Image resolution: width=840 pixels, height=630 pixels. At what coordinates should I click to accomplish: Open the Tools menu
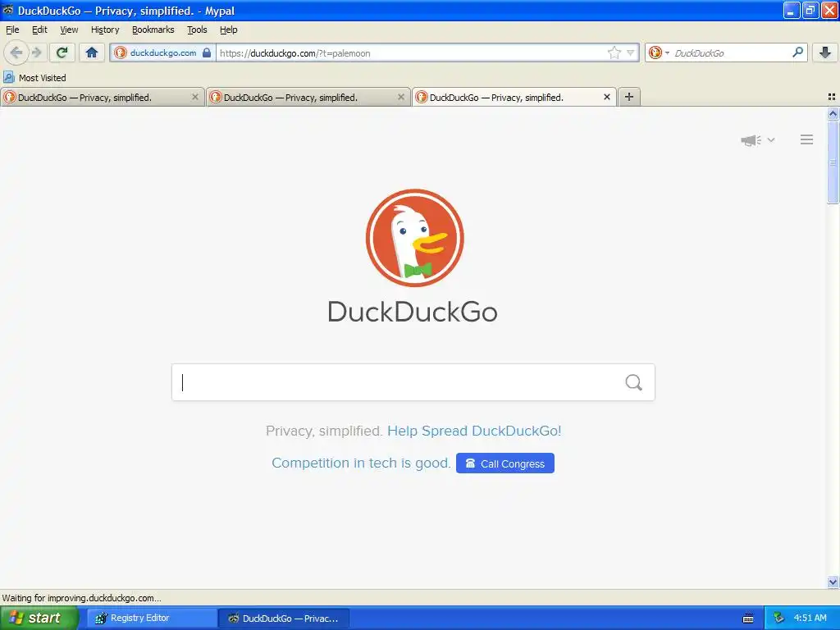(x=197, y=30)
